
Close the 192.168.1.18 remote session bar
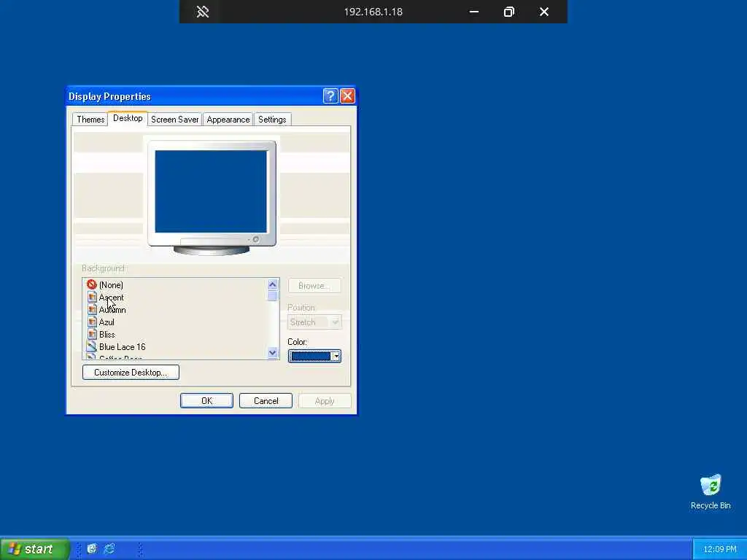[544, 12]
